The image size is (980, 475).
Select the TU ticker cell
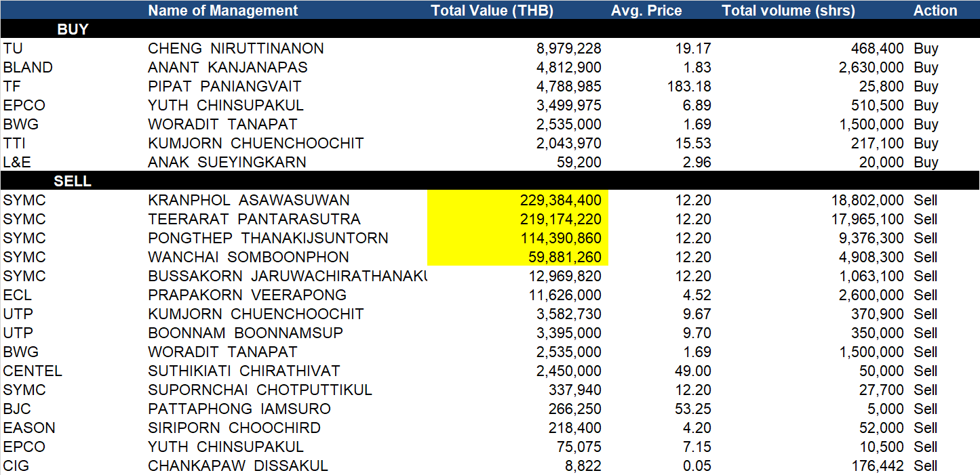click(x=12, y=48)
